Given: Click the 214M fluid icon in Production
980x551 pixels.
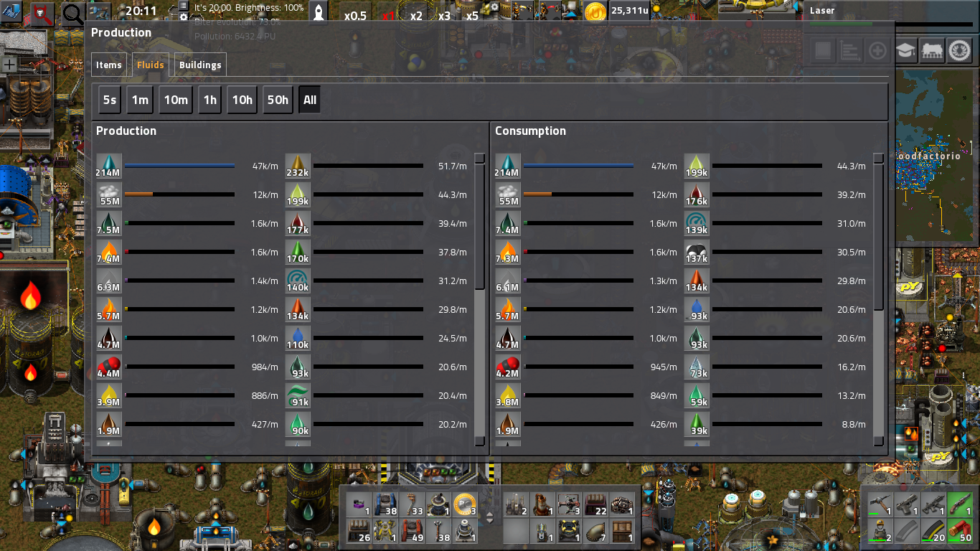Looking at the screenshot, I should (109, 166).
